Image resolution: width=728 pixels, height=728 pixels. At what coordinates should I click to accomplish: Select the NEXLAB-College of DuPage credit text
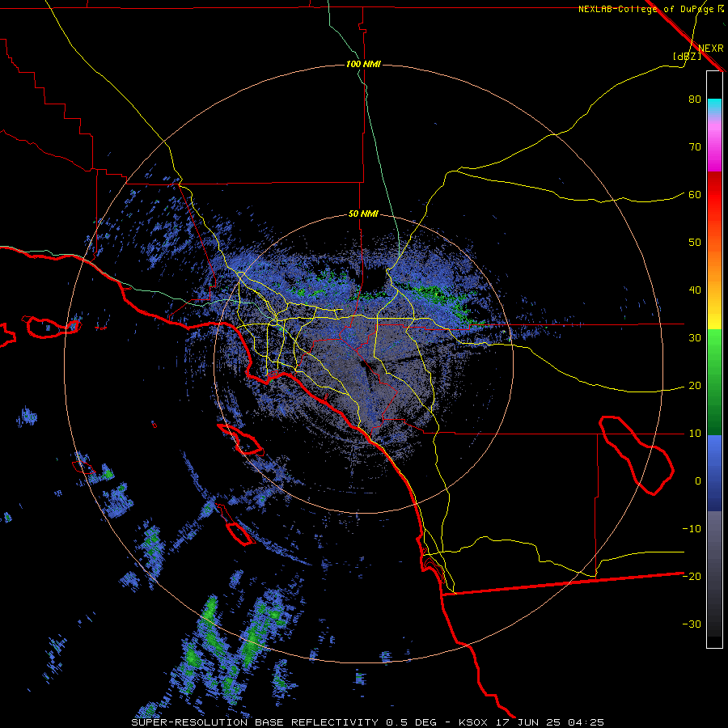tap(647, 9)
